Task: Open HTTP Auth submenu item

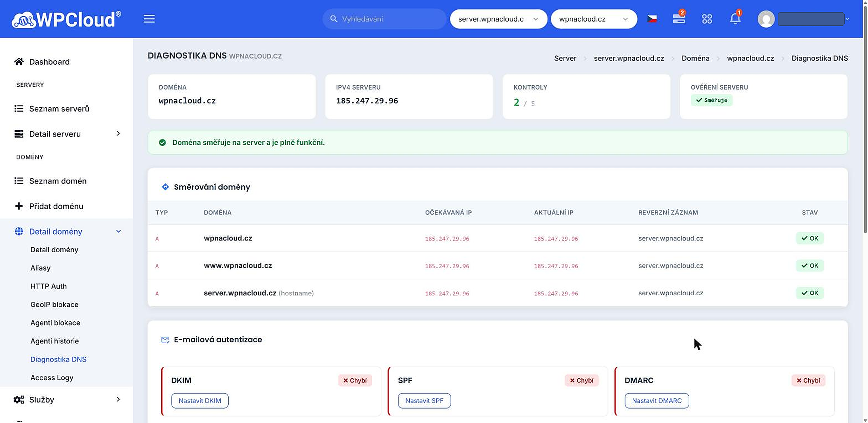Action: tap(48, 286)
